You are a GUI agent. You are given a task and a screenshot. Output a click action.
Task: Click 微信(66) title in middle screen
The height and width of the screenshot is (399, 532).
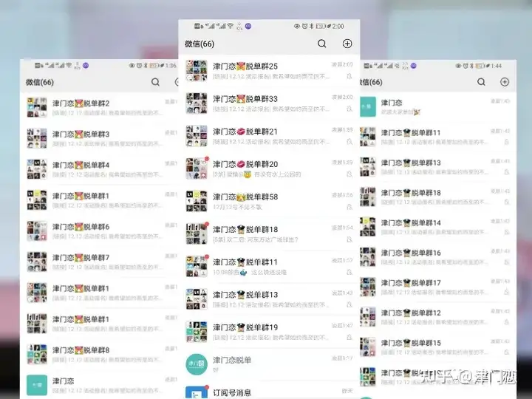click(199, 44)
